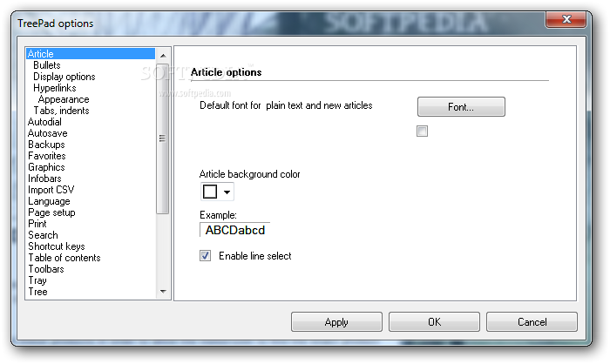Open the Font... dialog button
610x364 pixels.
(461, 107)
